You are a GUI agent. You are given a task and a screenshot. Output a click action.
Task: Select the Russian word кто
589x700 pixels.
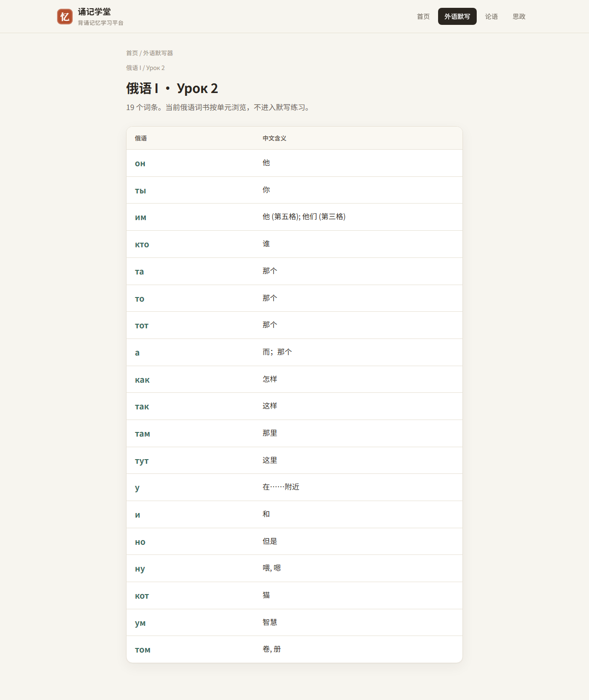point(142,245)
